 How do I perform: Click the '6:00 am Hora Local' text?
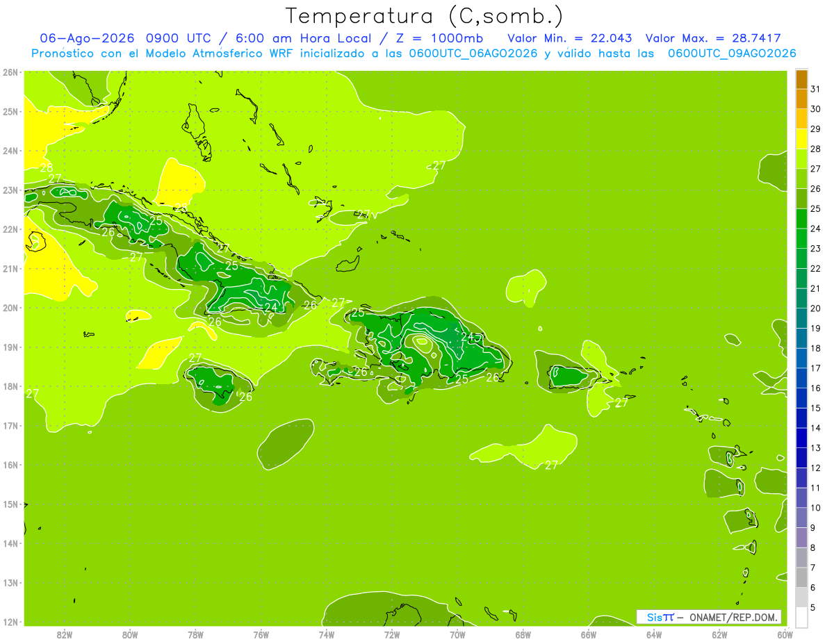click(x=302, y=38)
